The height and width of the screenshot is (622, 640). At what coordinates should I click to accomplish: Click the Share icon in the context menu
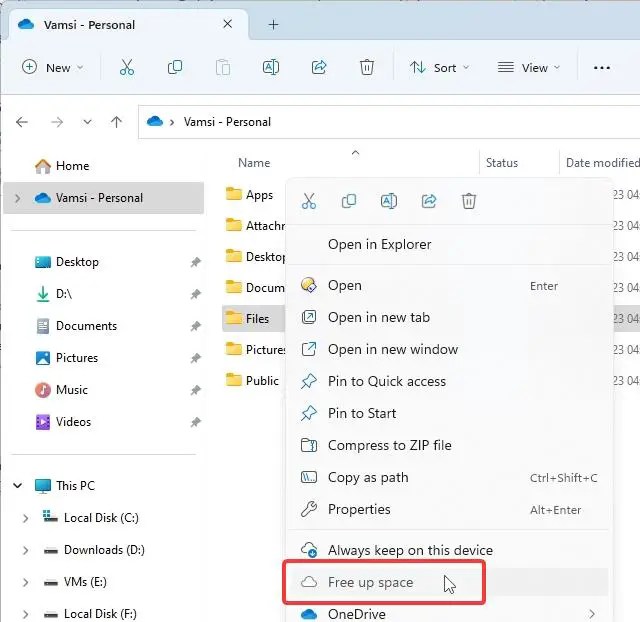click(429, 201)
